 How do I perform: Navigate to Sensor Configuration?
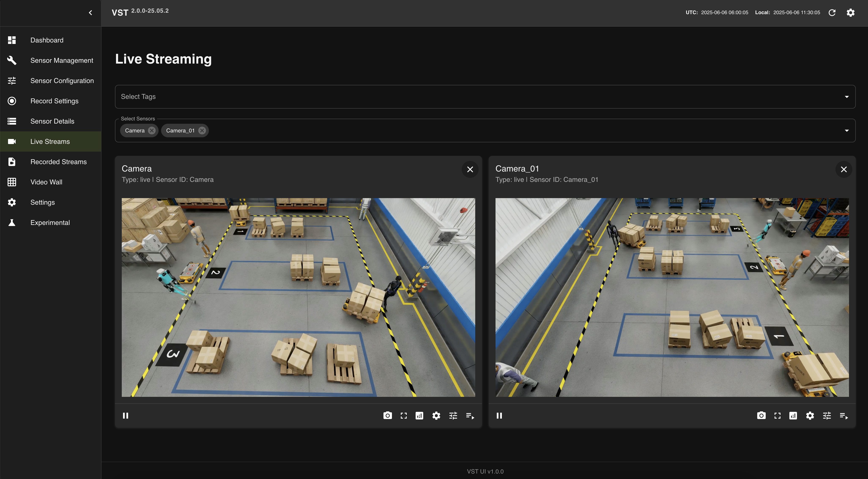click(62, 80)
